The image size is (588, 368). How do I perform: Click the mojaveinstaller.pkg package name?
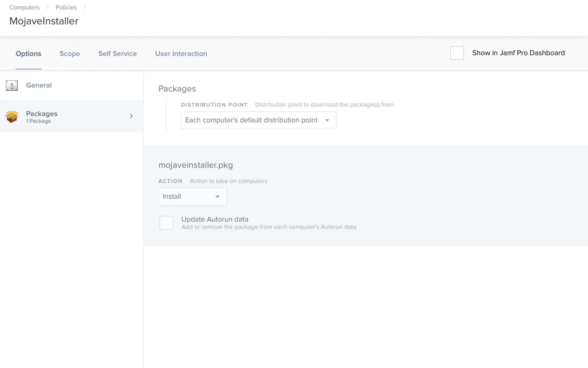(196, 165)
